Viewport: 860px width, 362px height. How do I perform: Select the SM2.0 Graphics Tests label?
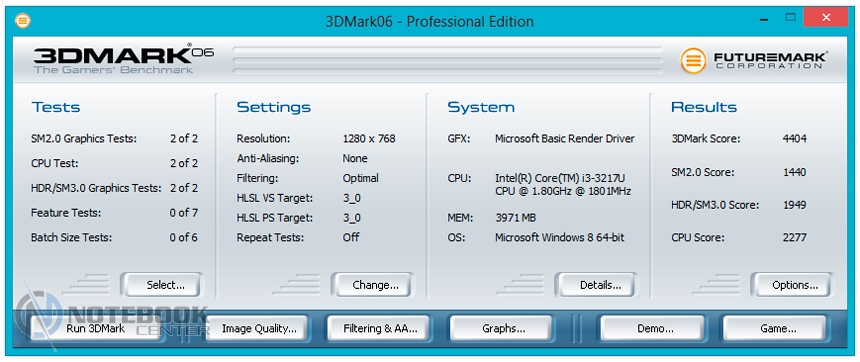[84, 139]
